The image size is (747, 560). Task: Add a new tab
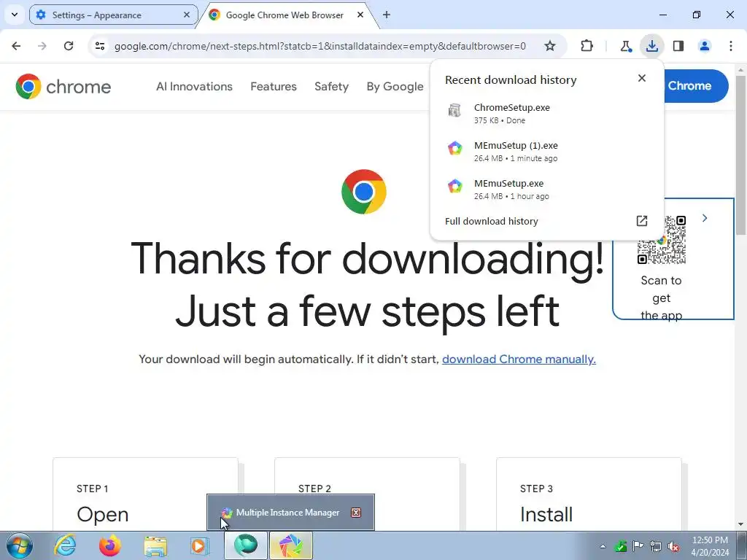point(387,15)
